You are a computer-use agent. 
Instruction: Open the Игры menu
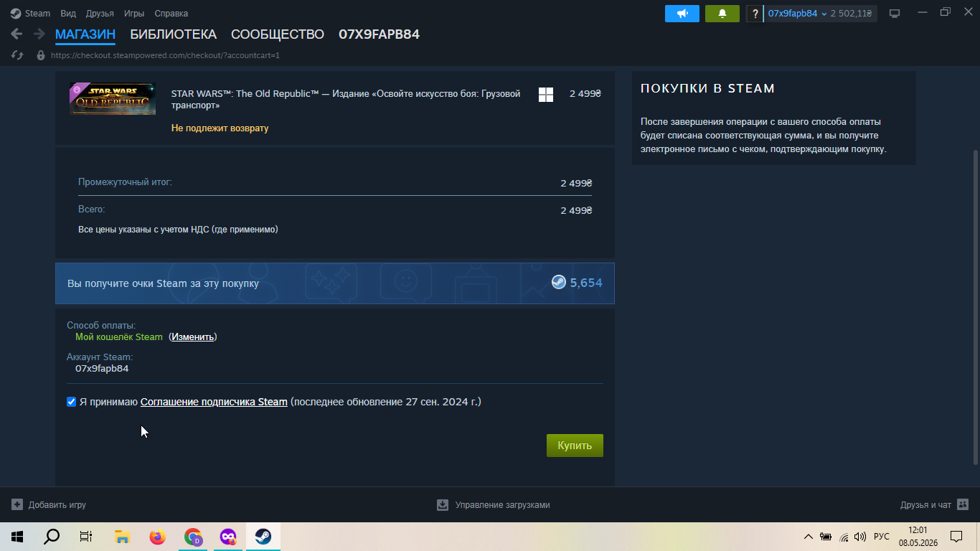coord(134,14)
